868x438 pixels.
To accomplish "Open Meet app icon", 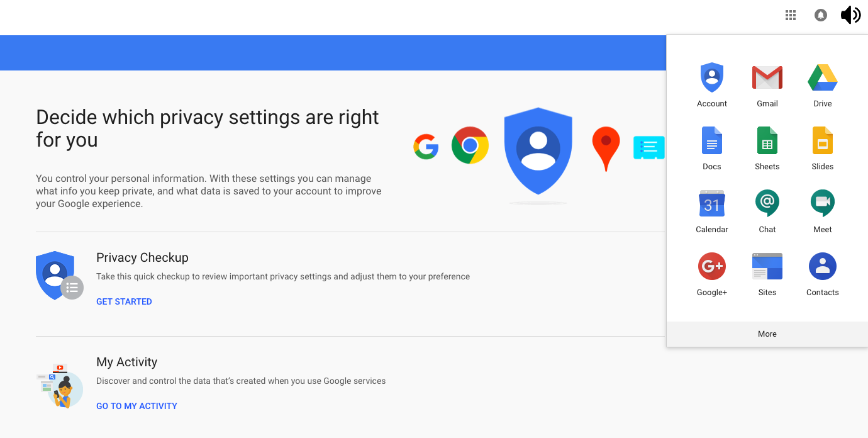I will (823, 211).
